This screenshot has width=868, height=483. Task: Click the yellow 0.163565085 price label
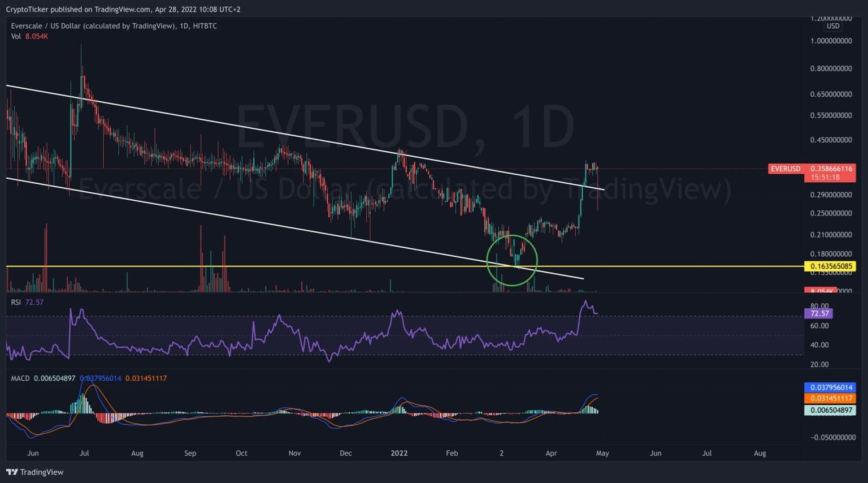coord(830,266)
